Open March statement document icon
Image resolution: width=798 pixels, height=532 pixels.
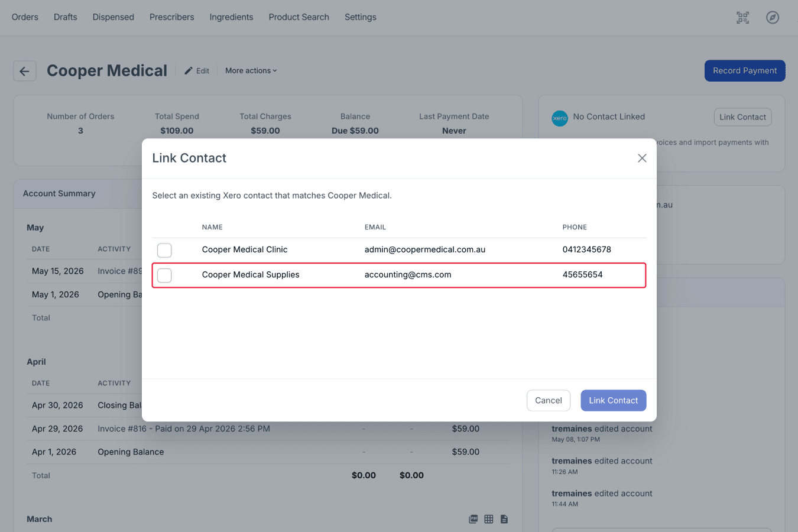click(504, 519)
